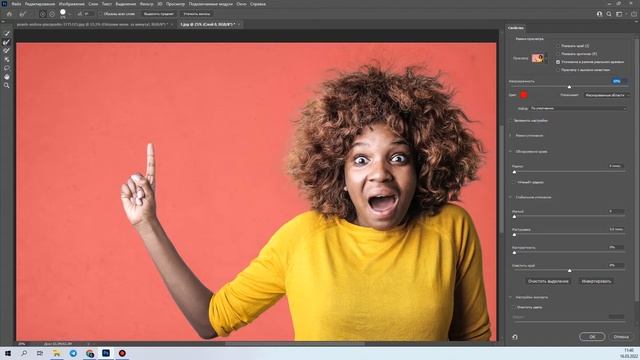Image resolution: width=640 pixels, height=360 pixels.
Task: Open the red overlay color swatch
Action: [524, 95]
